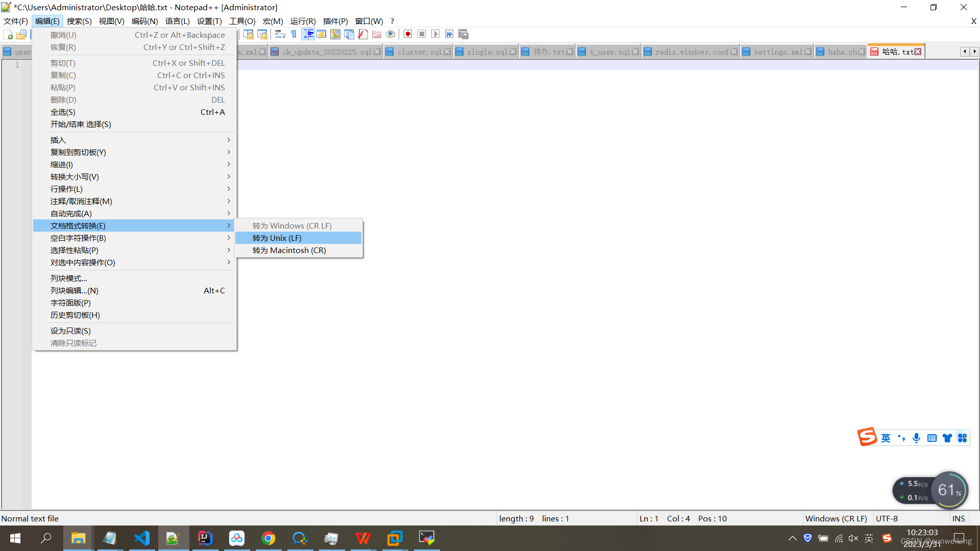Toggle Synchronize Vertical Scrolling icon

click(249, 34)
